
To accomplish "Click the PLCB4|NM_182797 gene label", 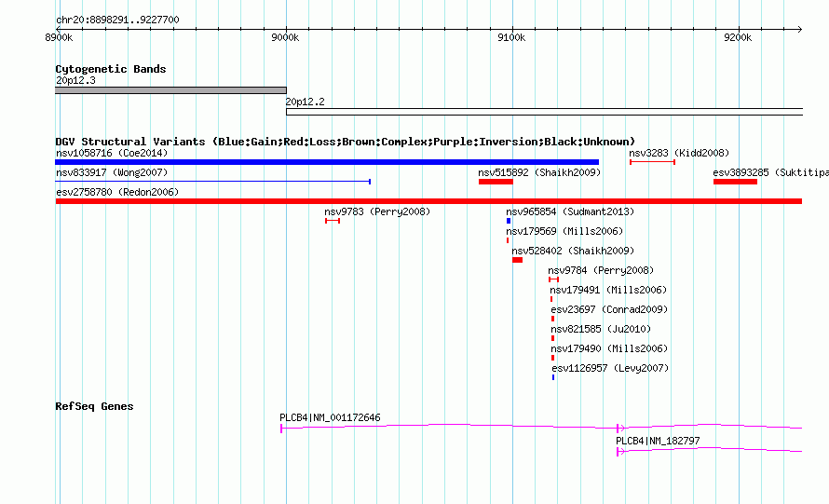I will [658, 441].
